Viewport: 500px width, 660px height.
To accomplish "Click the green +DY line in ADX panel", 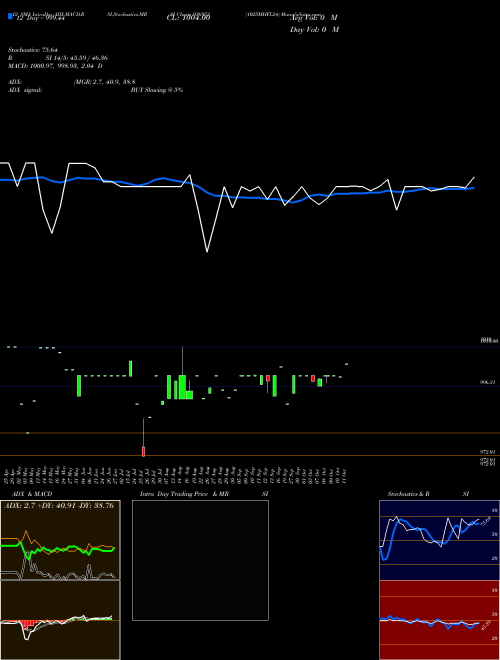I will (x=58, y=549).
